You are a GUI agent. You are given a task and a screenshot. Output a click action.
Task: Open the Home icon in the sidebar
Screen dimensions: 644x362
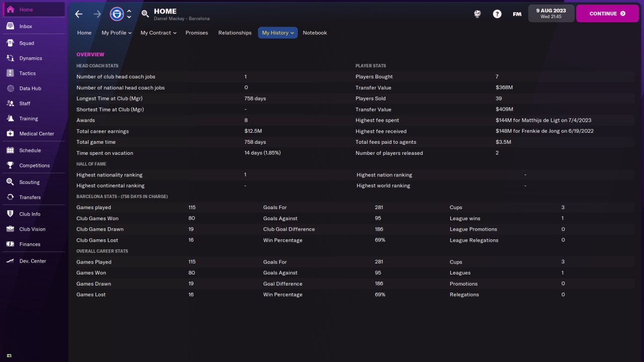click(x=10, y=10)
